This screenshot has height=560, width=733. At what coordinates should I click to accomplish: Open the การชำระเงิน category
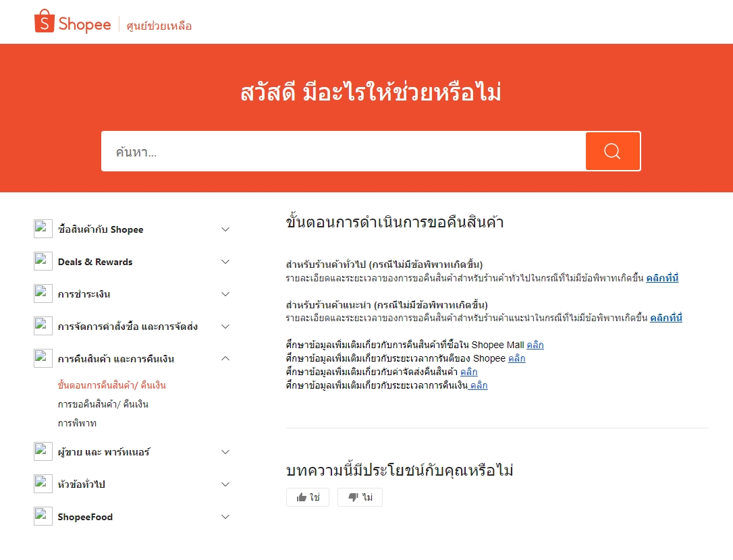[84, 294]
